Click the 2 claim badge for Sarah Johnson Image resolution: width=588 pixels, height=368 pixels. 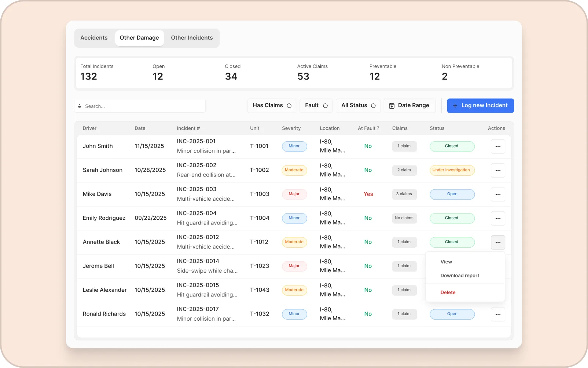tap(404, 170)
